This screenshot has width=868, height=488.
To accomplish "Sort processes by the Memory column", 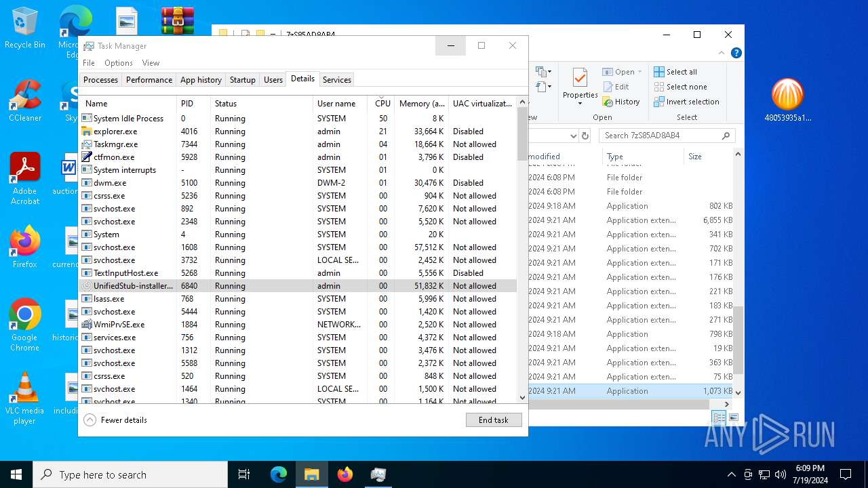I will pos(422,104).
